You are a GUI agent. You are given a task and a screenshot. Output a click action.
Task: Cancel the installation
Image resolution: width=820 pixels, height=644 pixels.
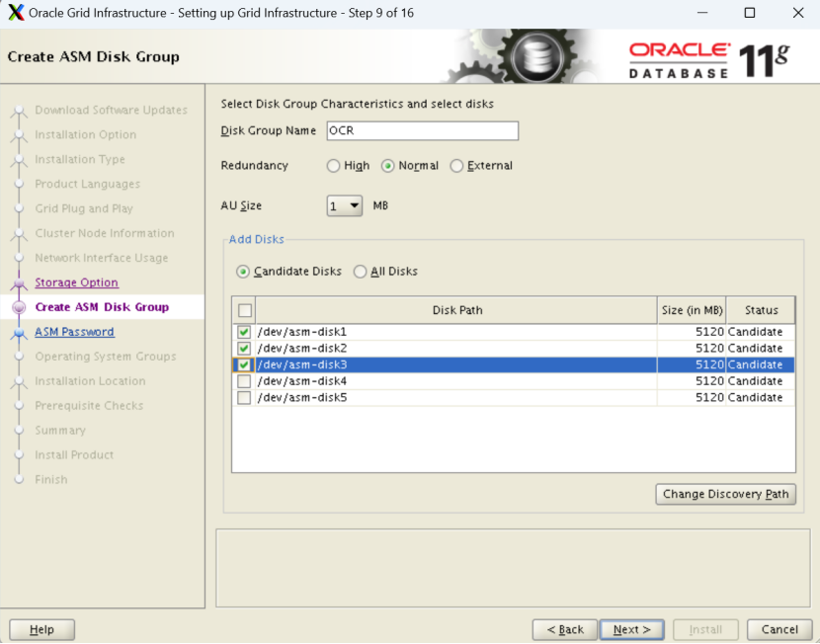coord(779,629)
